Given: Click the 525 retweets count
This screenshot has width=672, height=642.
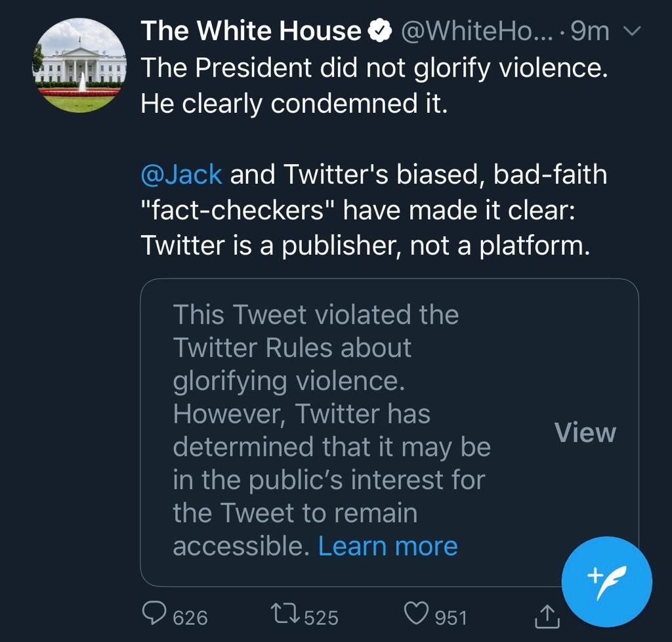Looking at the screenshot, I should (x=322, y=618).
